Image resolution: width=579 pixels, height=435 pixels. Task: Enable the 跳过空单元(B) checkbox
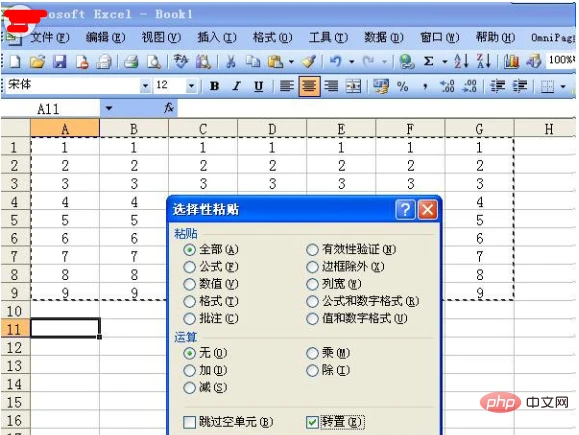(x=189, y=422)
